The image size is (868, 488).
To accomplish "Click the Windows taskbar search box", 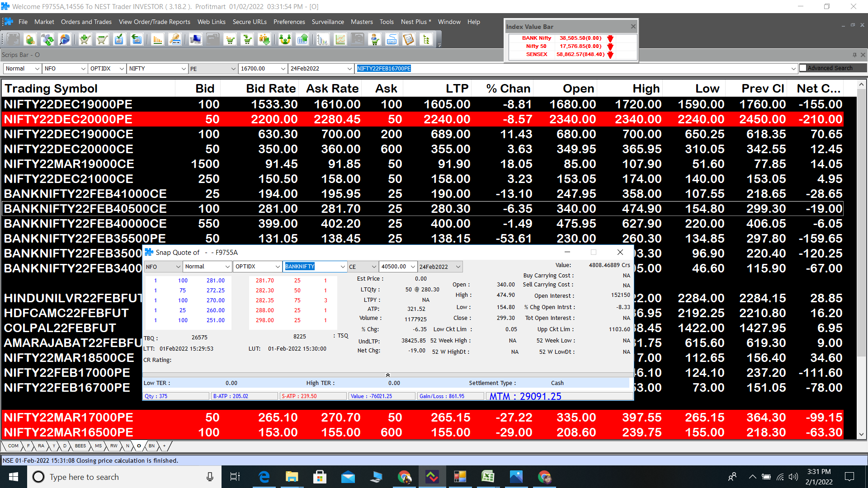I will click(x=124, y=477).
